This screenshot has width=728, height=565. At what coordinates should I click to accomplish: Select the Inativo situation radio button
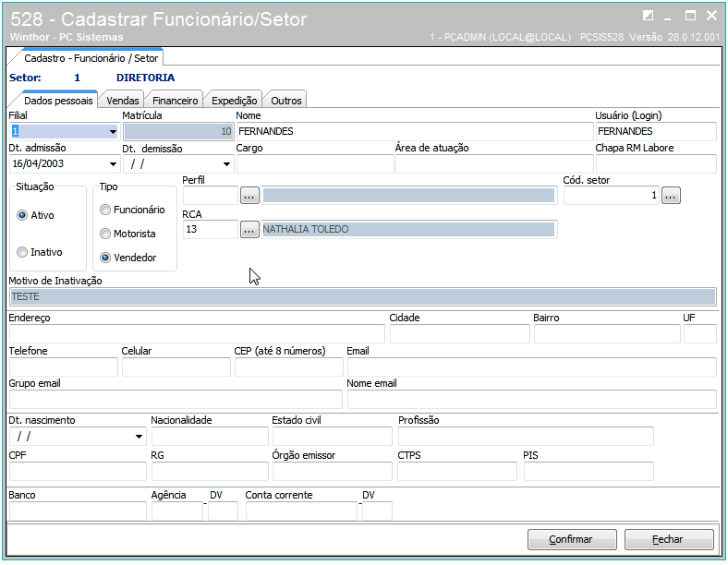[x=22, y=252]
